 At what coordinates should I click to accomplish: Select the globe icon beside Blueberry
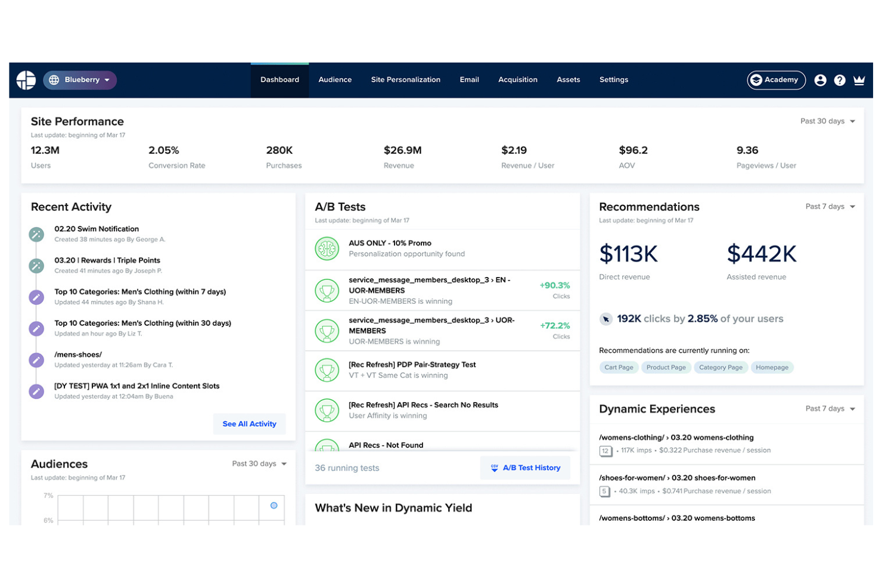(x=54, y=80)
